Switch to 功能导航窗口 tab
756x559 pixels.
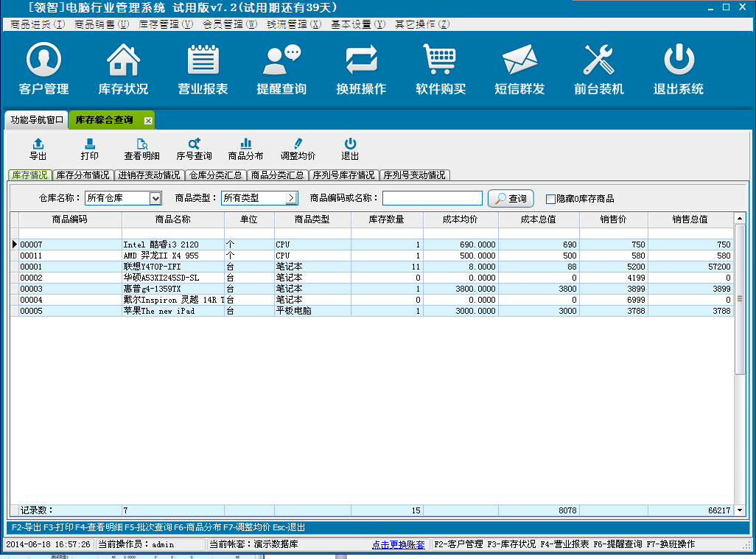point(37,119)
